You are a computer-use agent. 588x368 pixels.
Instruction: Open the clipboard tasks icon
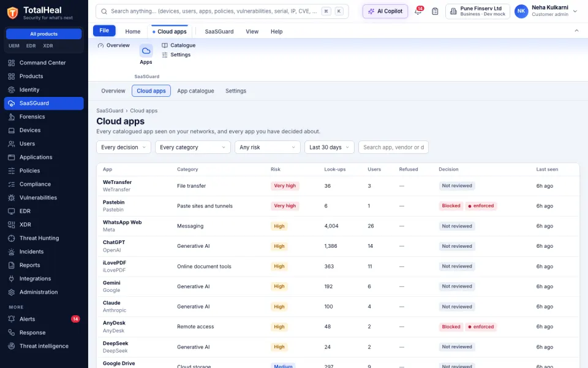coord(435,11)
